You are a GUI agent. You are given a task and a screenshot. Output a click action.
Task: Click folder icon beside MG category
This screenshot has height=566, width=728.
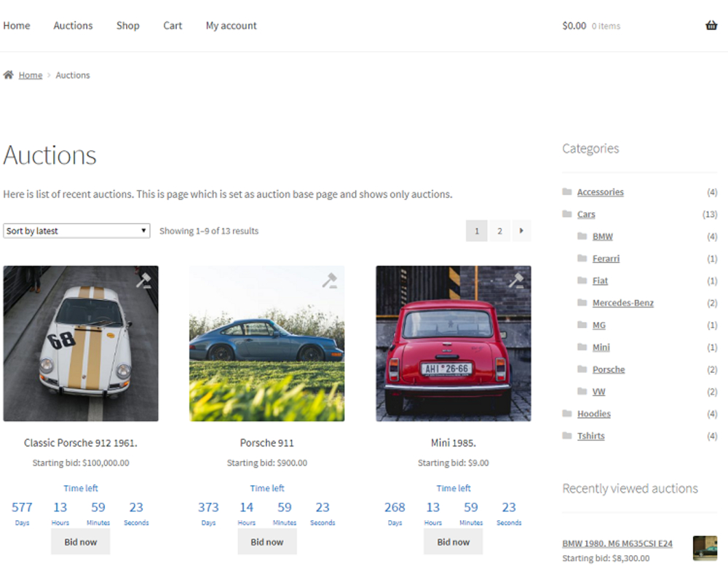[x=582, y=324]
